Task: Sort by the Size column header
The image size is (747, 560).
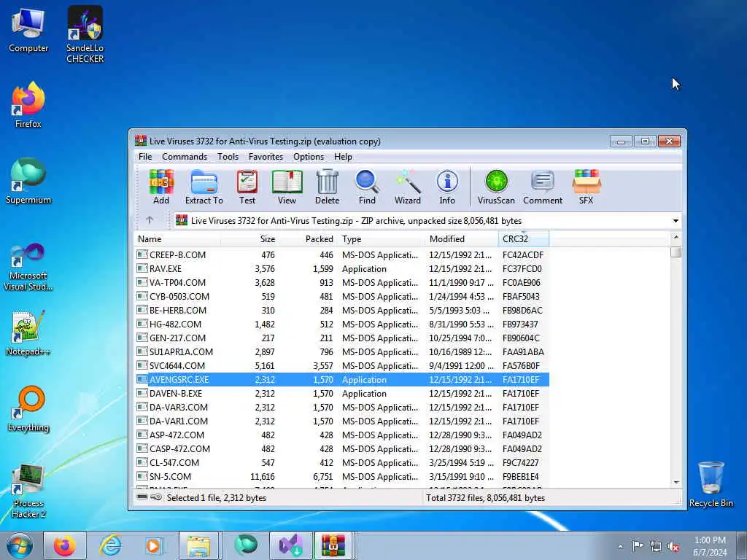Action: click(249, 238)
